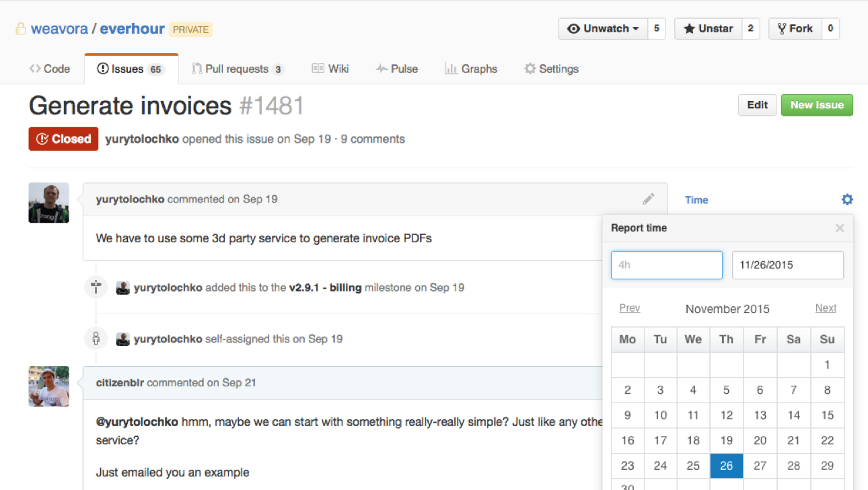Open the Pull requests tab
868x490 pixels.
tap(238, 69)
